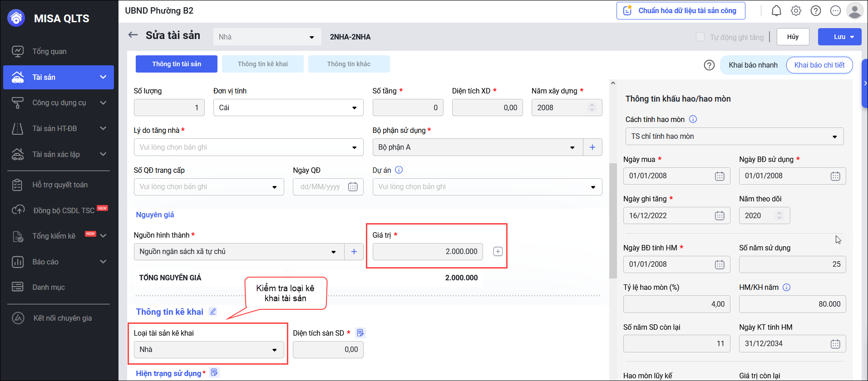Select Khai báo chi tiết mode
Image resolution: width=868 pixels, height=381 pixels.
(819, 65)
